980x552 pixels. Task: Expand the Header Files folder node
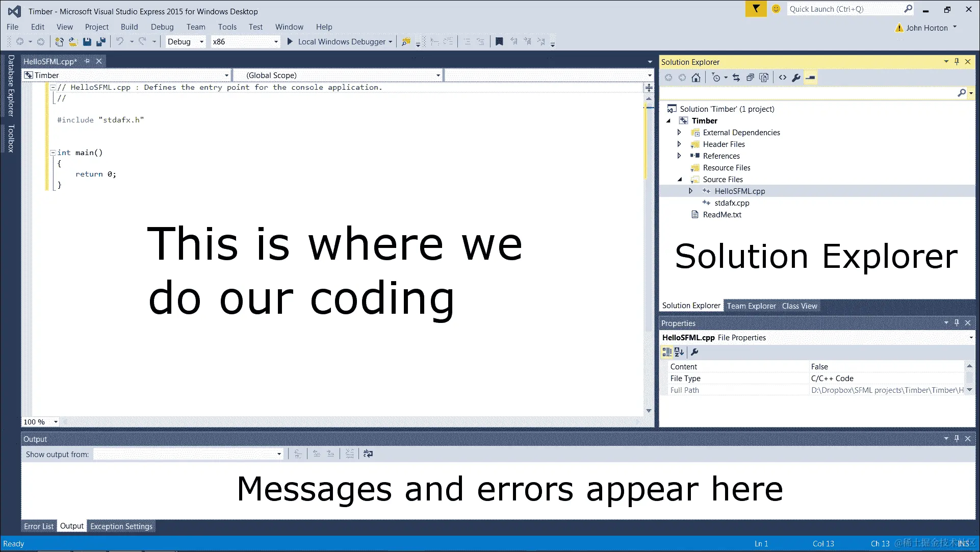pyautogui.click(x=679, y=144)
